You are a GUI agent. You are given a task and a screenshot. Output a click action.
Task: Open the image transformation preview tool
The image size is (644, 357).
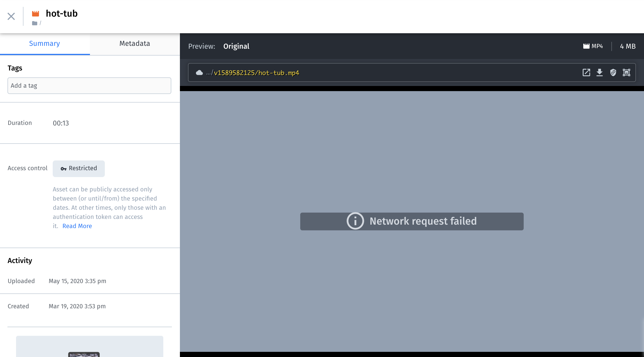627,72
